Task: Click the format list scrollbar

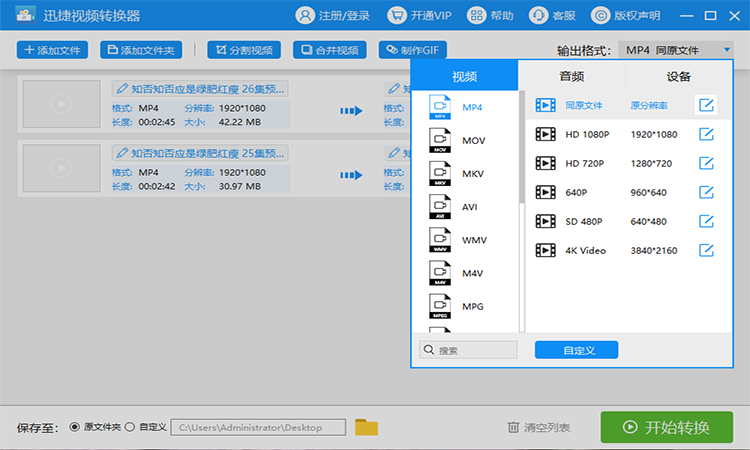Action: [522, 150]
